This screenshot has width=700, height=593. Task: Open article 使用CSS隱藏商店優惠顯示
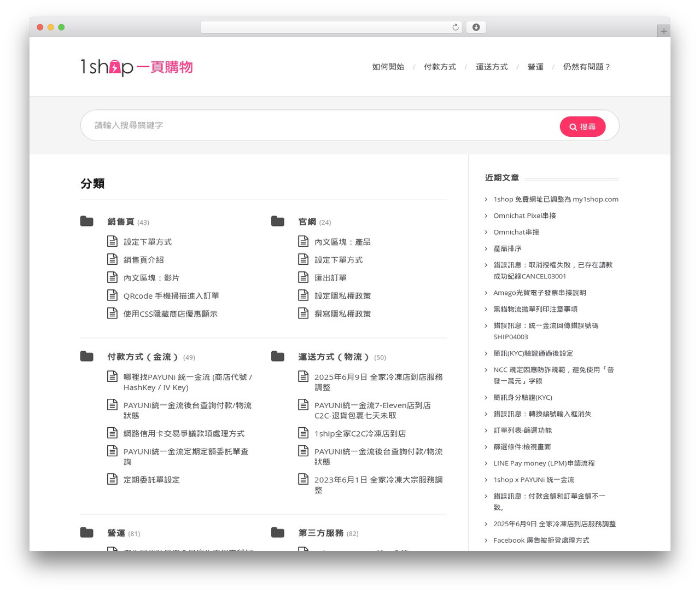[x=171, y=314]
